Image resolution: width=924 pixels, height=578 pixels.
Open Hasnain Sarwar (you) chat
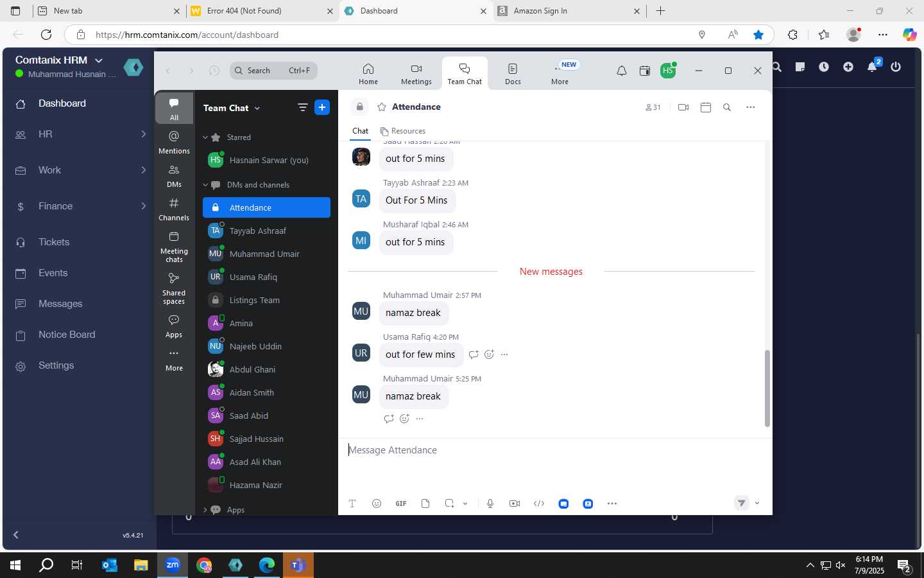[x=266, y=160]
